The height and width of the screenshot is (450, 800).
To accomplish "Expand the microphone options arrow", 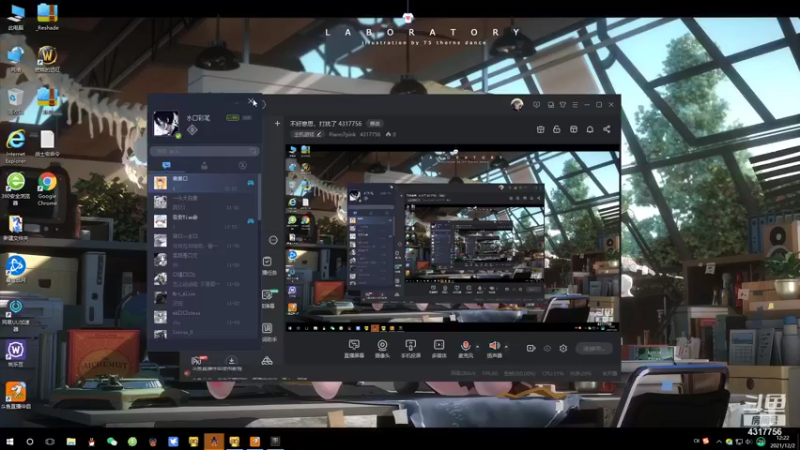I will 478,347.
